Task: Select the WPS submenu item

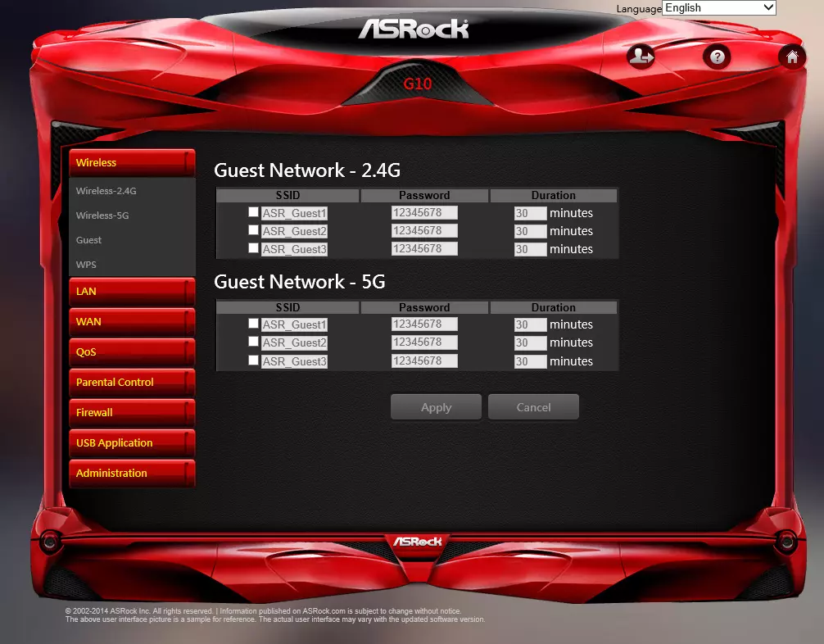Action: (x=86, y=265)
